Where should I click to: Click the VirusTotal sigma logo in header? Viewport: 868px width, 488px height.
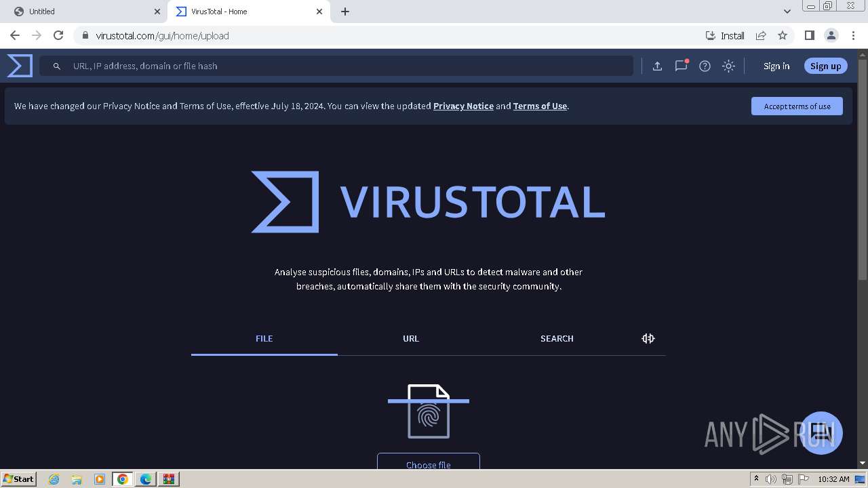pyautogui.click(x=20, y=66)
